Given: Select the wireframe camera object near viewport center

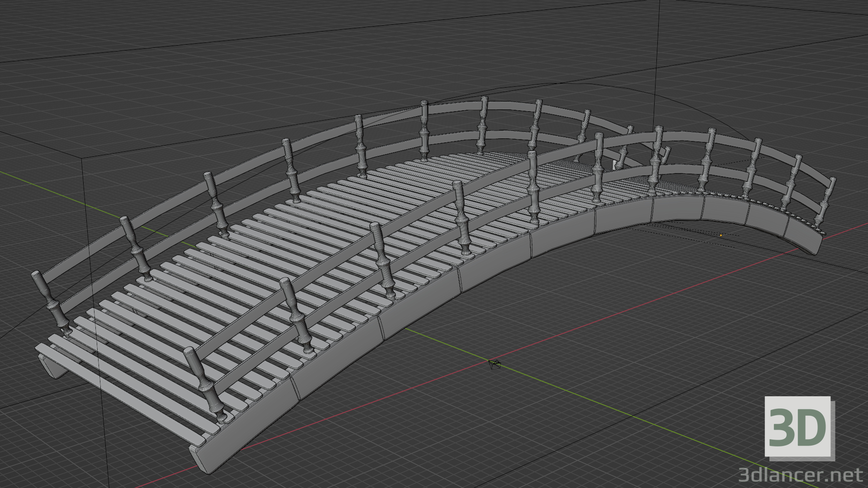Looking at the screenshot, I should click(x=495, y=364).
